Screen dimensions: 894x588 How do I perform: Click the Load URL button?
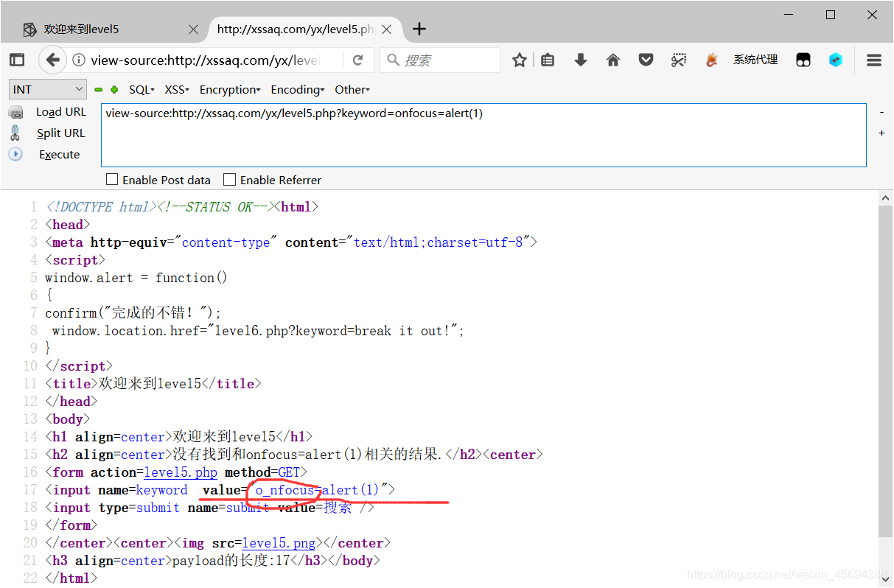(x=61, y=112)
